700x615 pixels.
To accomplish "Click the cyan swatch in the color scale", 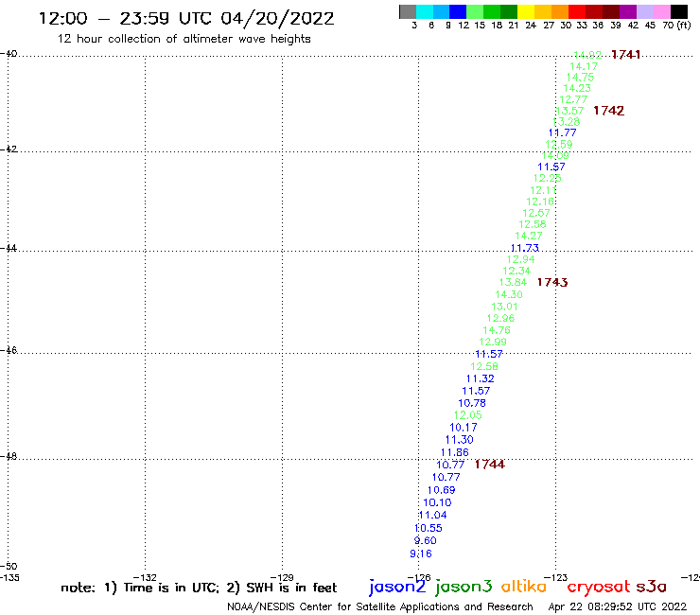I will [x=425, y=11].
